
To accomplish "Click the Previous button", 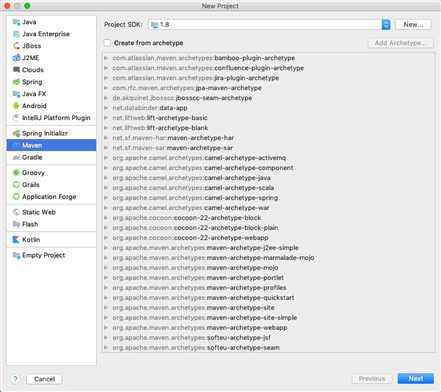I will (x=372, y=379).
